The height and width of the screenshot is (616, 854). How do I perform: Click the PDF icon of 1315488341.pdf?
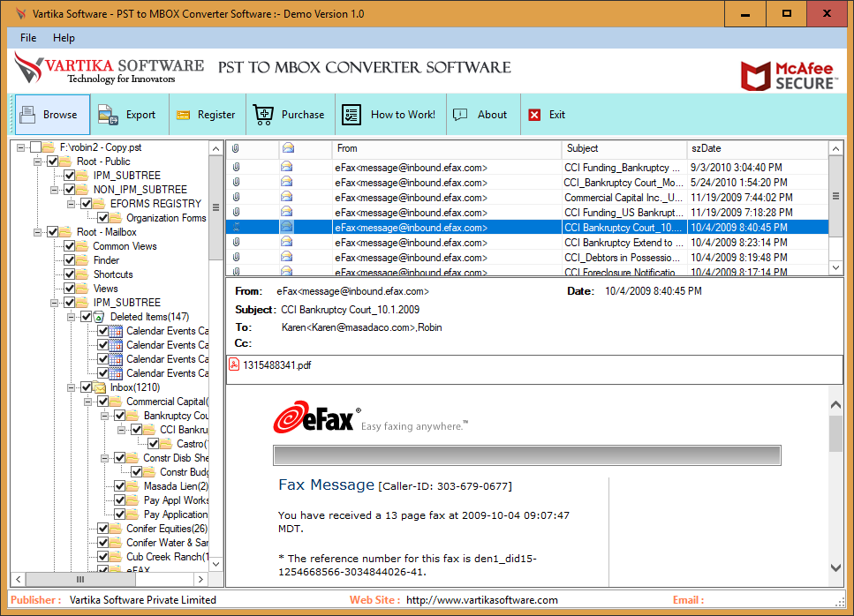coord(234,364)
